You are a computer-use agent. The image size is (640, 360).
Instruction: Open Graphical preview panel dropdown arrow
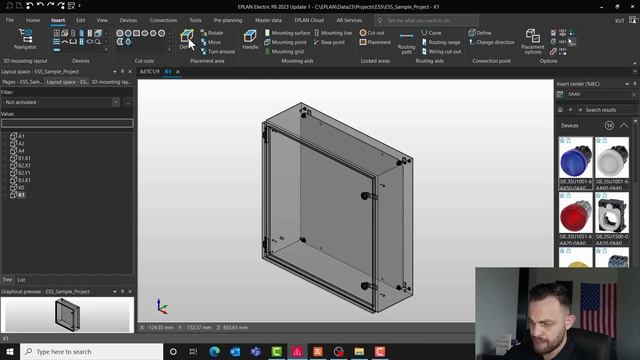(x=115, y=291)
